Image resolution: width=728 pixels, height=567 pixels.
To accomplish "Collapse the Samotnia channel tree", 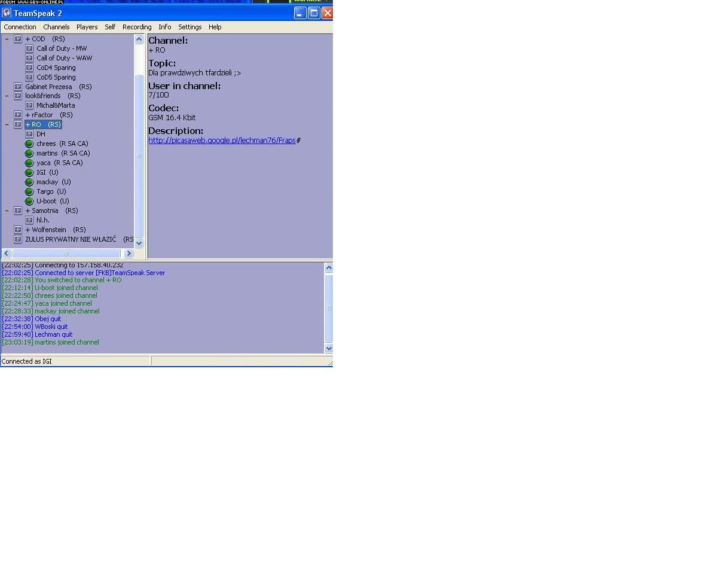I will pos(7,211).
